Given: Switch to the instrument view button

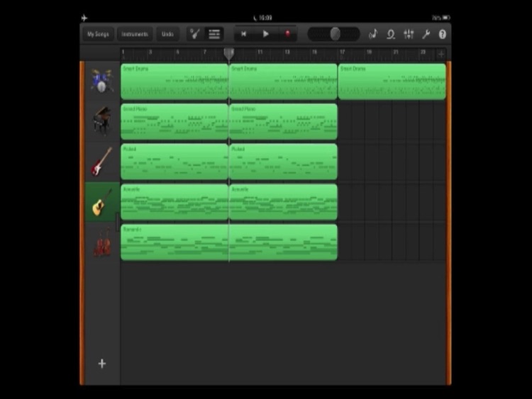Looking at the screenshot, I should [195, 34].
